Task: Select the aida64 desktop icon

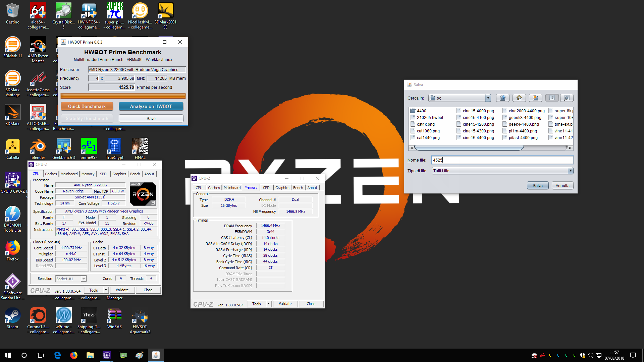Action: (x=38, y=16)
